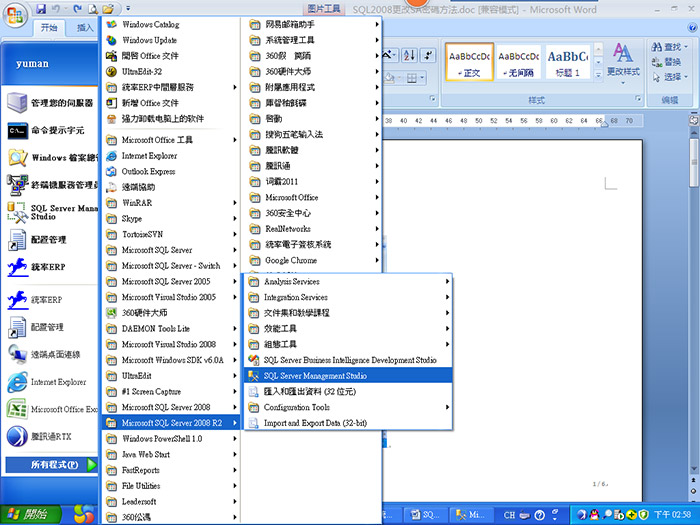Open File Utilities folder
700x525 pixels.
(x=171, y=486)
